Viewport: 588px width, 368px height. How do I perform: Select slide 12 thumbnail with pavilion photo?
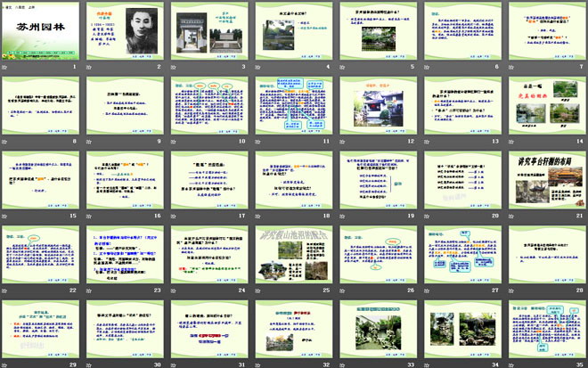pos(378,105)
